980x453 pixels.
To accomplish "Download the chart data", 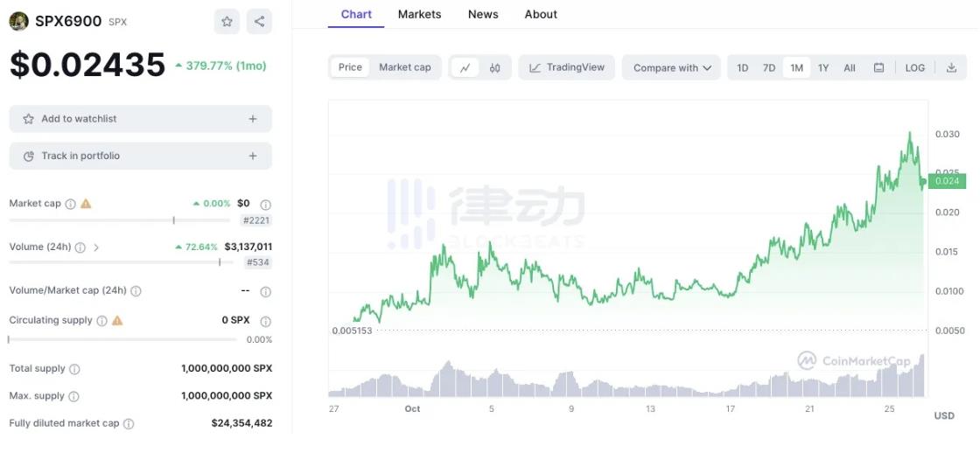I will click(x=951, y=67).
